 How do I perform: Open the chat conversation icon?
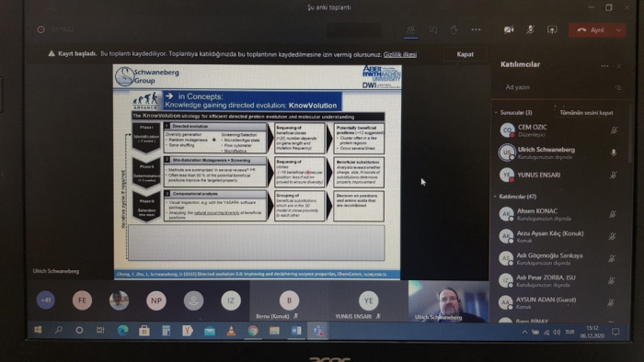click(x=433, y=30)
